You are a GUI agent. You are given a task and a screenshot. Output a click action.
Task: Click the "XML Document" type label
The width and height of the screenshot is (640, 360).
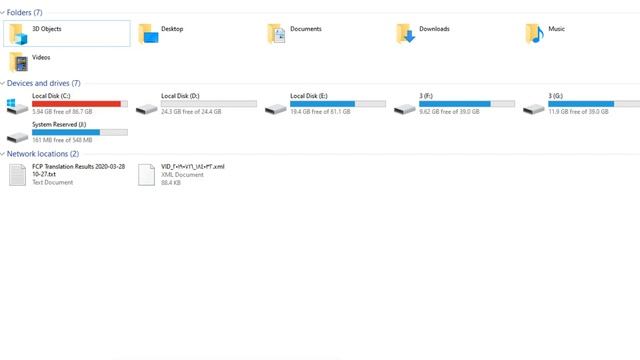pos(182,175)
